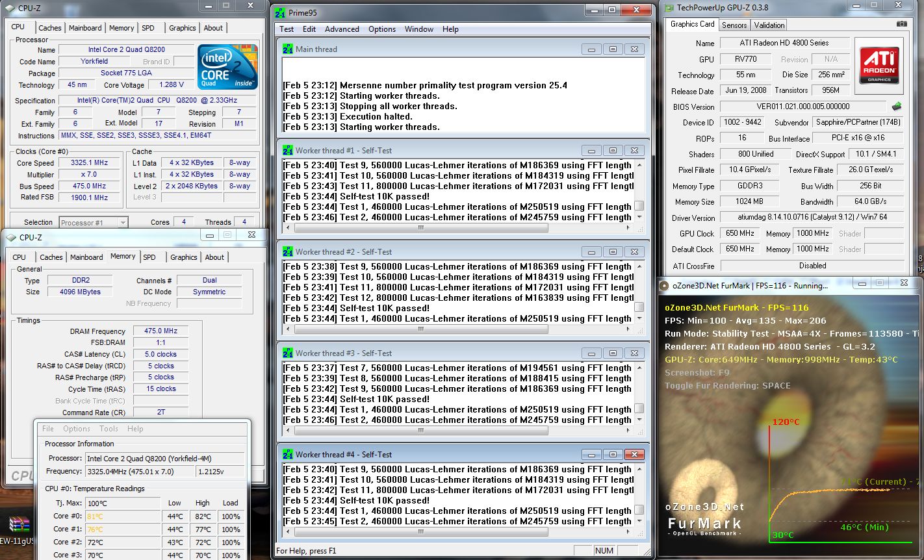Click the BIOS Version field in GPU-Z
This screenshot has height=560, width=924.
click(803, 107)
